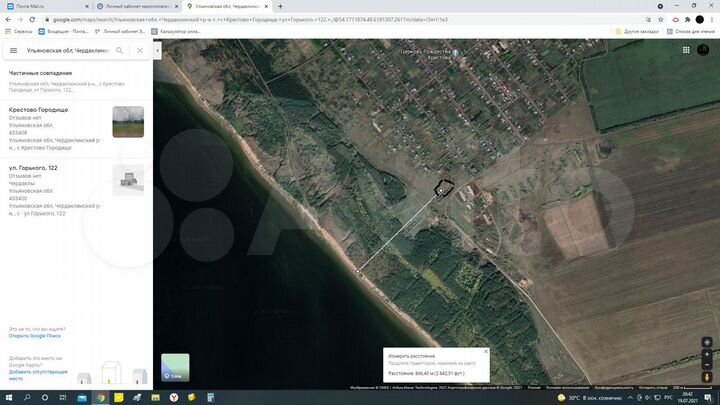Bookmark this page with the star icon

[661, 19]
